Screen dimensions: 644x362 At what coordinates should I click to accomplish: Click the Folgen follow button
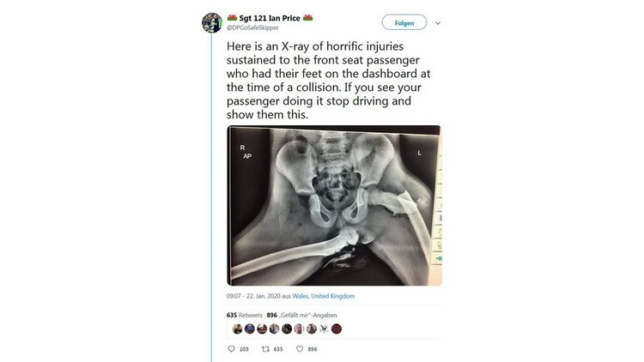[x=404, y=22]
